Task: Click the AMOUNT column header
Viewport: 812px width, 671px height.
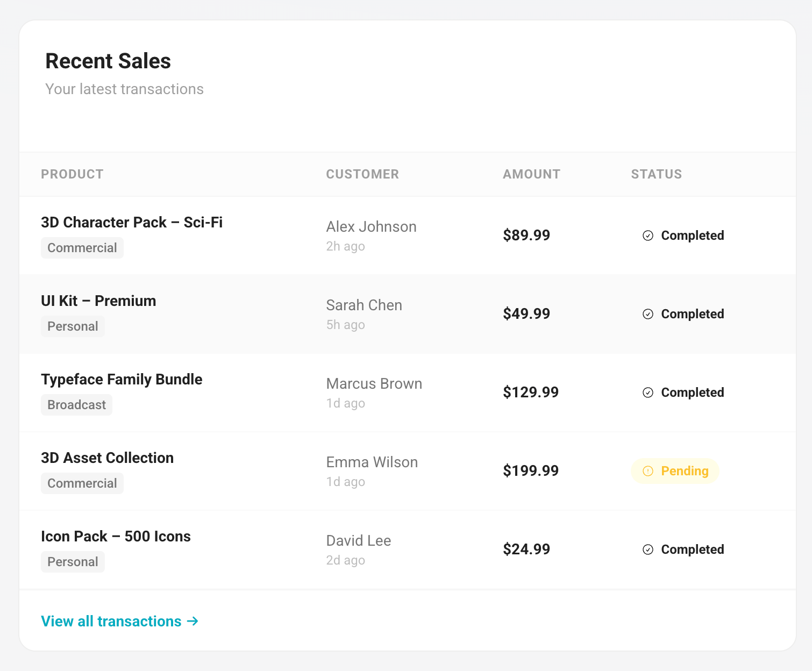Action: (531, 174)
